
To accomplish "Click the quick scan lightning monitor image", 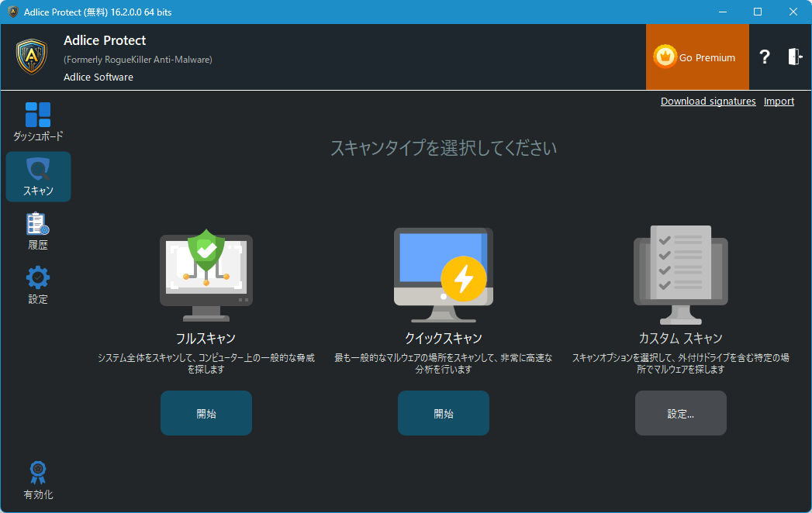I will click(x=444, y=274).
